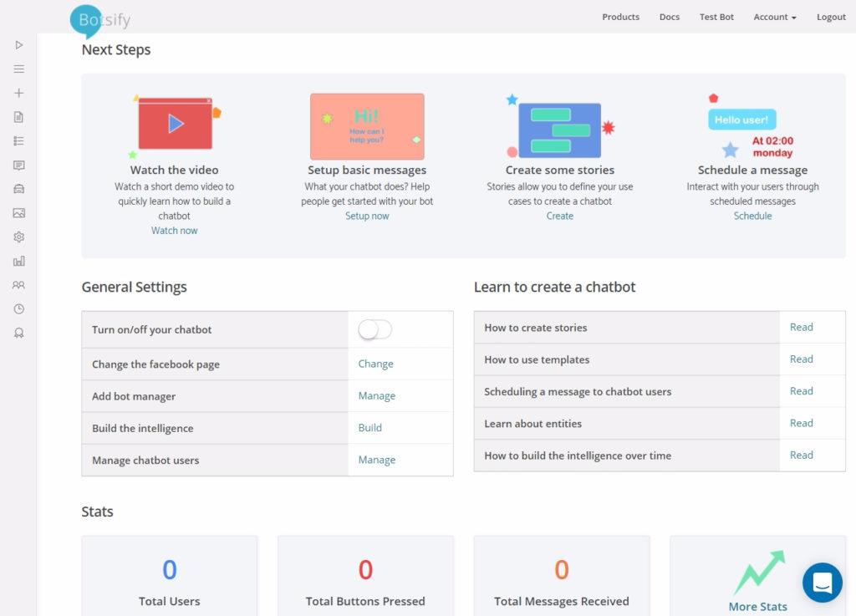Click the clock schedule icon in sidebar

click(x=18, y=309)
